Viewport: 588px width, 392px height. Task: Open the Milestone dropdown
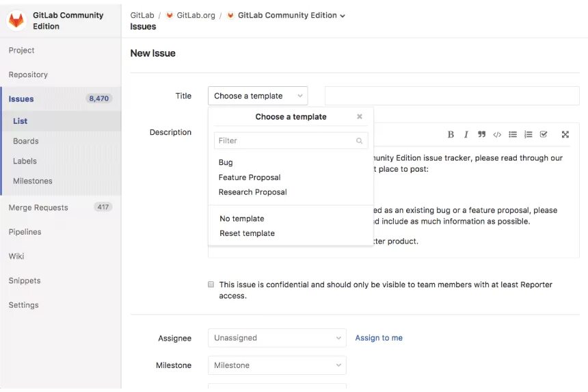(x=277, y=365)
